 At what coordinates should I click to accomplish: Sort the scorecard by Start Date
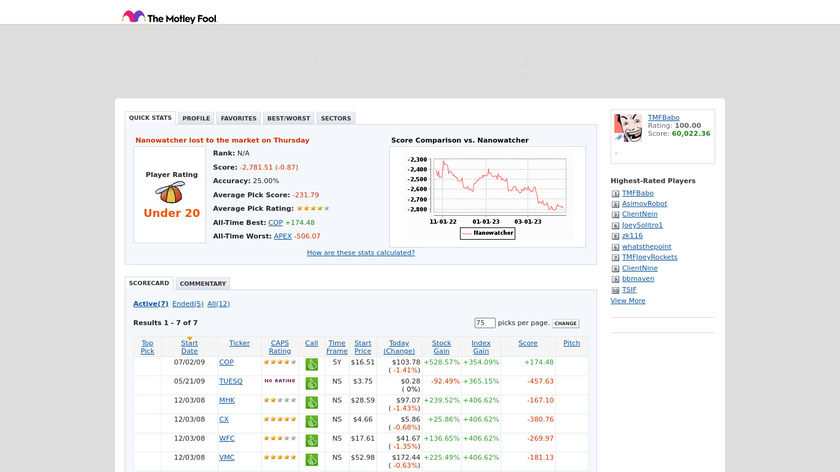click(x=189, y=347)
